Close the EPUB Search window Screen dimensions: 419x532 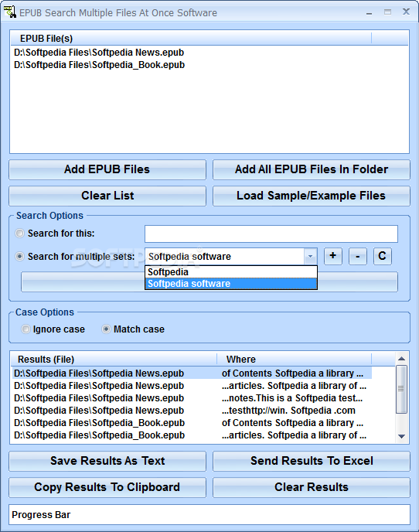coord(406,12)
